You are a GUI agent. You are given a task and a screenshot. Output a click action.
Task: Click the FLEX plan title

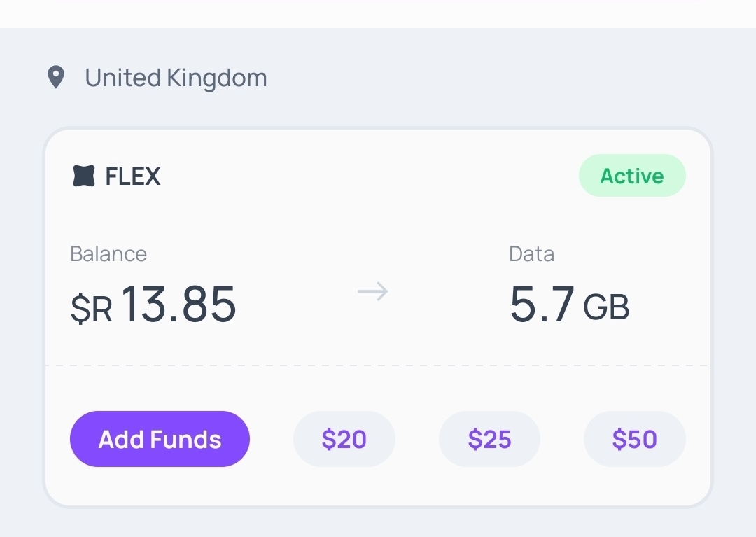click(x=133, y=176)
